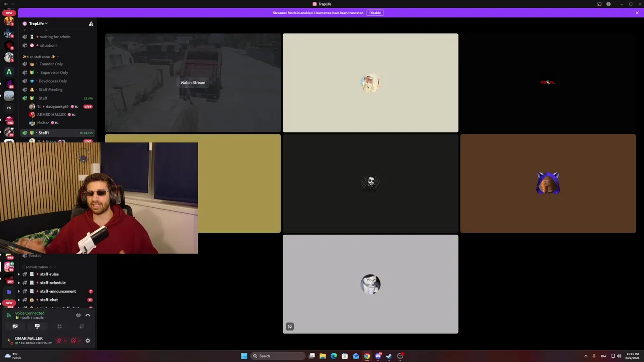Open the server with 217 badge
The image size is (644, 362).
[x=9, y=280]
